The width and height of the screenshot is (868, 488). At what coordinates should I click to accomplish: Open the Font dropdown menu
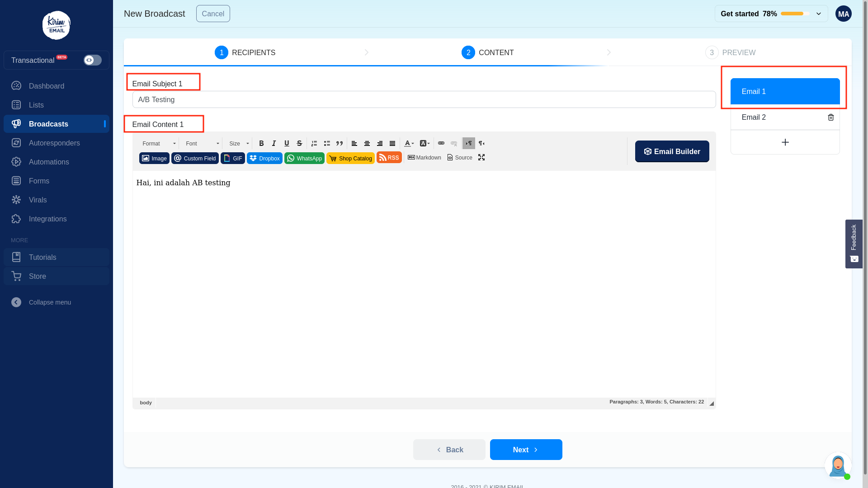click(201, 143)
